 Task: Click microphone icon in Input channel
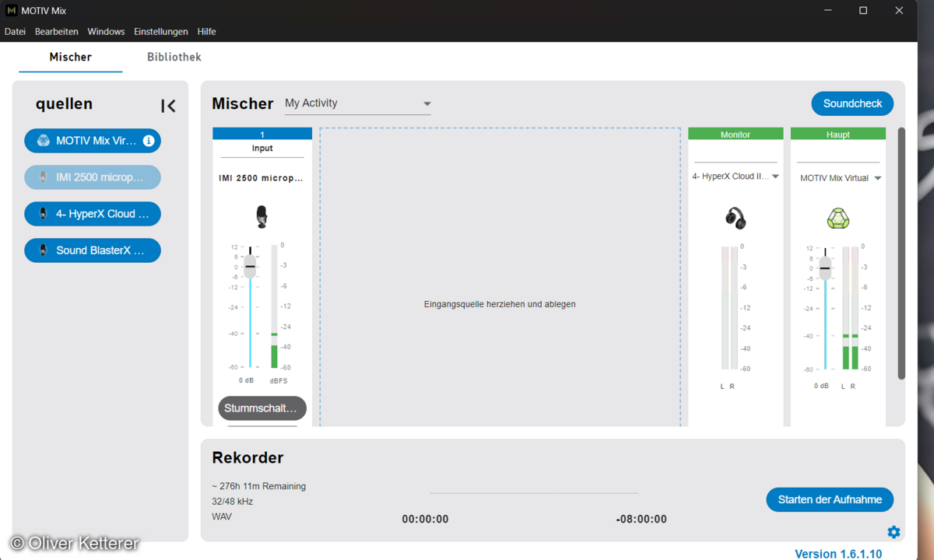pyautogui.click(x=262, y=217)
